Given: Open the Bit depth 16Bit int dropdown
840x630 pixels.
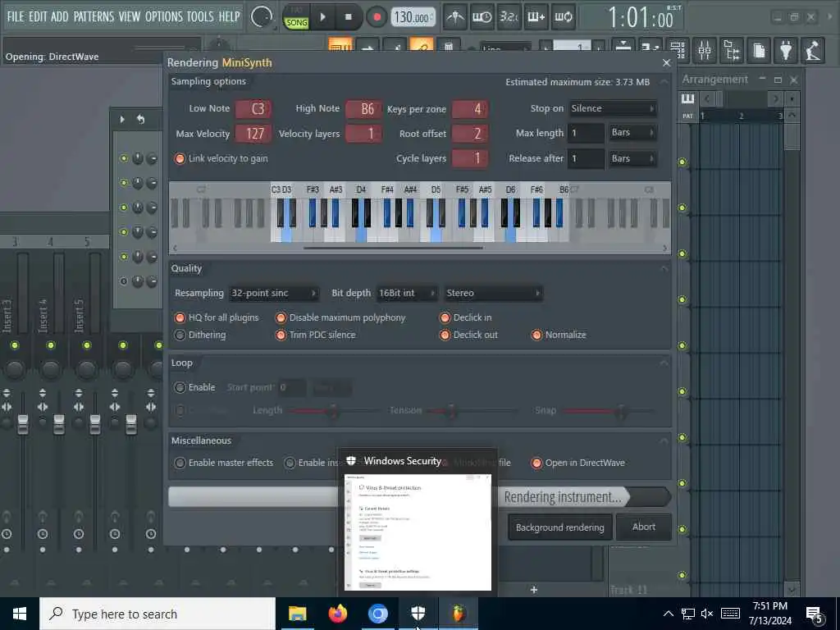Looking at the screenshot, I should 407,293.
